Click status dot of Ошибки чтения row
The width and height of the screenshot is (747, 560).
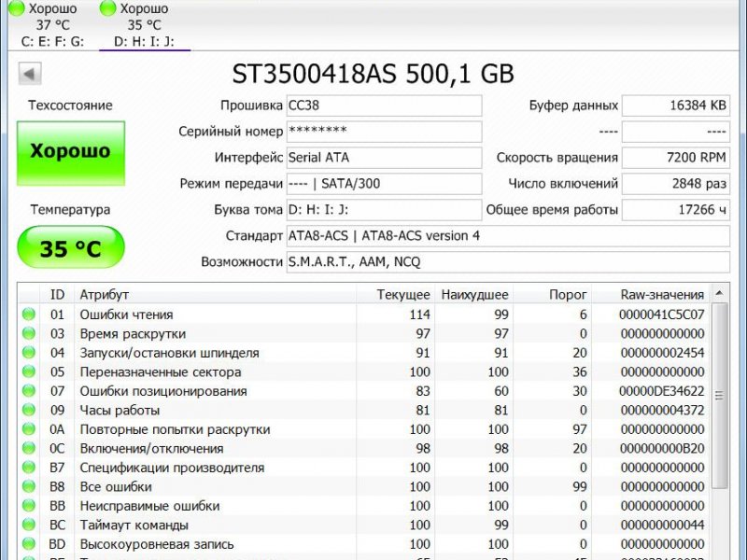tap(29, 315)
